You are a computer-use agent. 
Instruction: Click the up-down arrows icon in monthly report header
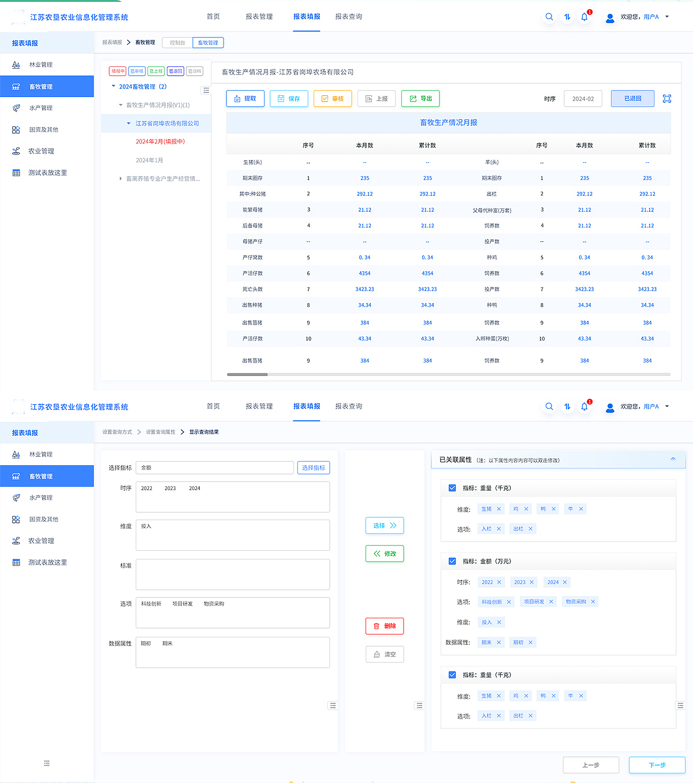point(567,17)
